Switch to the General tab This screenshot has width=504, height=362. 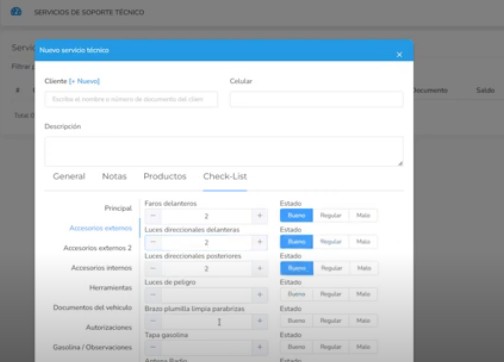tap(69, 176)
